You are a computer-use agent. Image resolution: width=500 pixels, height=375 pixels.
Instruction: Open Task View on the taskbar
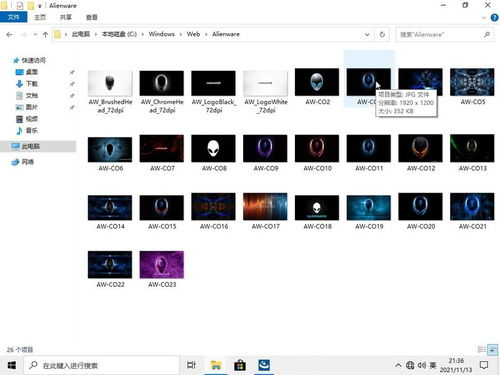click(191, 365)
